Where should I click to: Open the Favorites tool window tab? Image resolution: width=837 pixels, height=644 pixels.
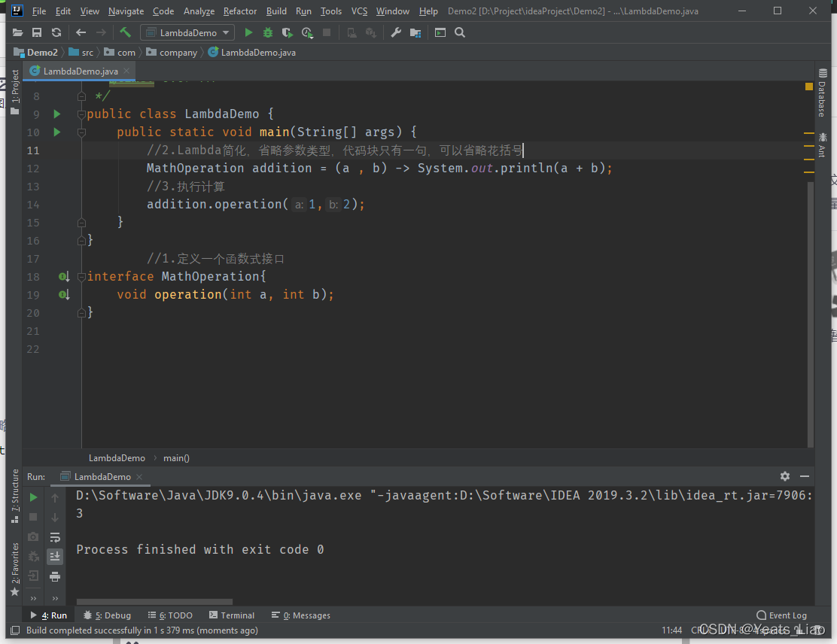click(x=14, y=569)
